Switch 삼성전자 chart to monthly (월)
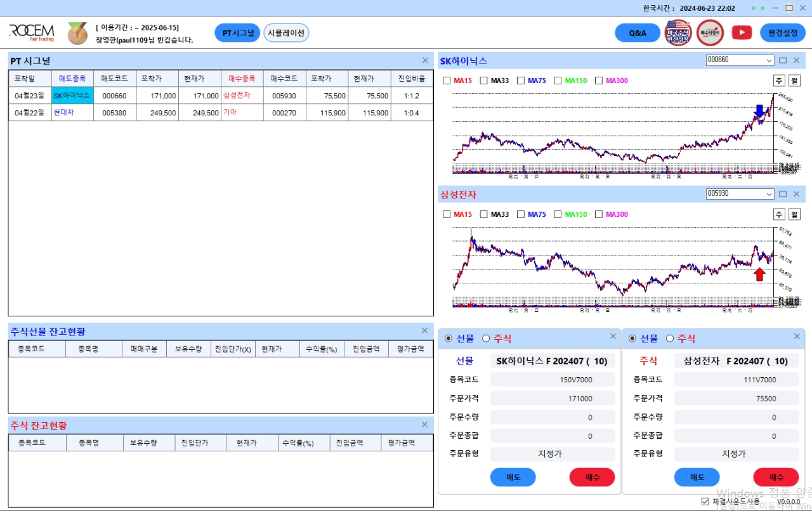This screenshot has width=812, height=511. (794, 214)
